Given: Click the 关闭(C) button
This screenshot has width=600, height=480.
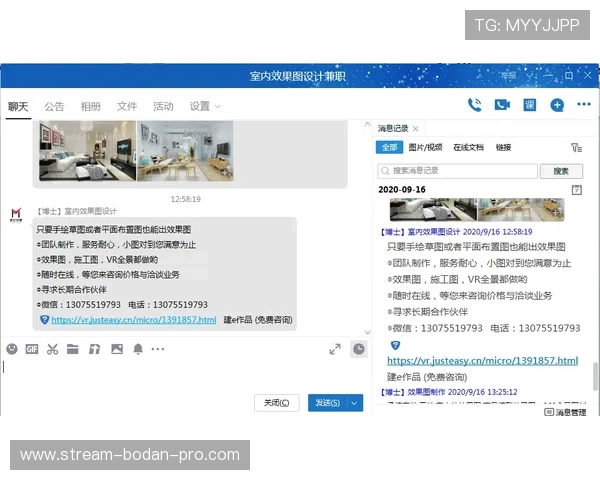Looking at the screenshot, I should 276,403.
